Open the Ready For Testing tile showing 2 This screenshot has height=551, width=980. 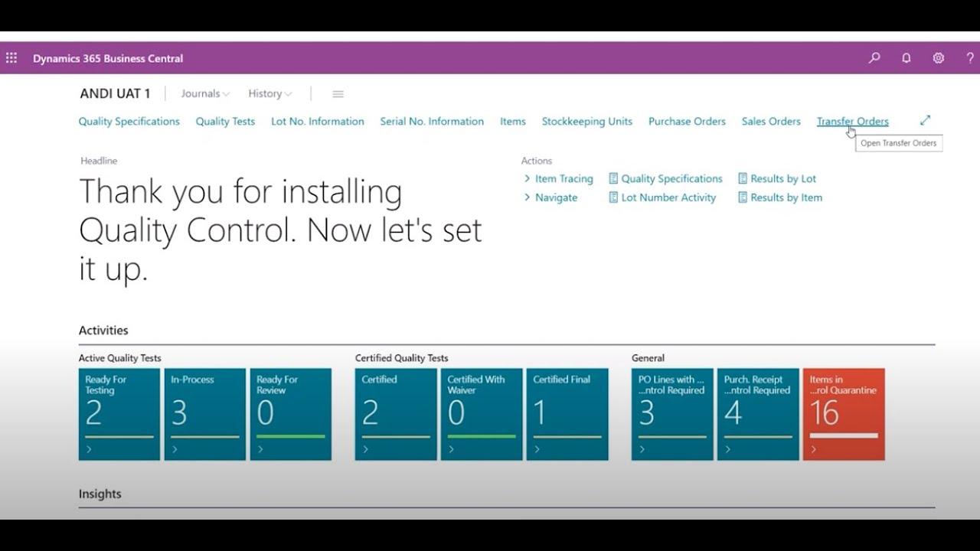pyautogui.click(x=119, y=414)
